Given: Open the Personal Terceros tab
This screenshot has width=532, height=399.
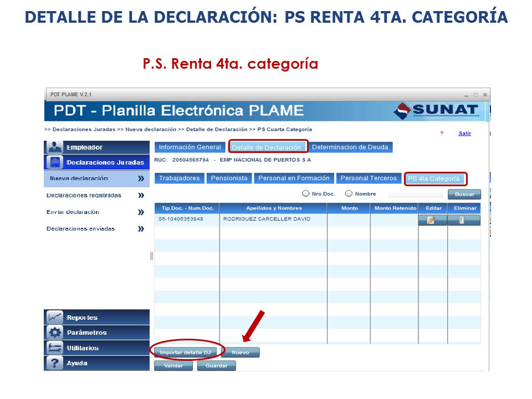Looking at the screenshot, I should [369, 178].
